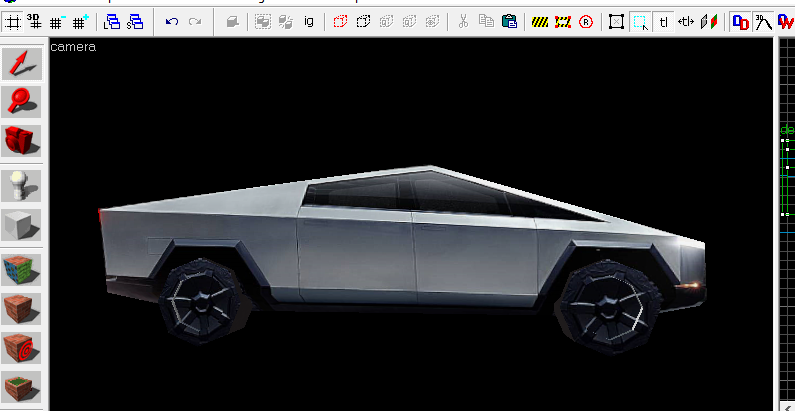Choose the Apply Decals tool (brick with target)
Viewport: 795px width, 411px height.
coord(22,348)
